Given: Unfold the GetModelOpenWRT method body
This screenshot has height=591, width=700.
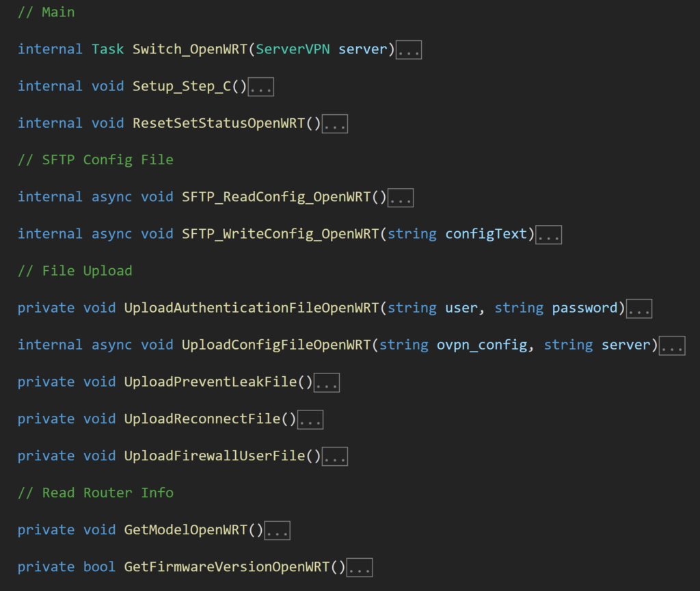Looking at the screenshot, I should pos(278,530).
